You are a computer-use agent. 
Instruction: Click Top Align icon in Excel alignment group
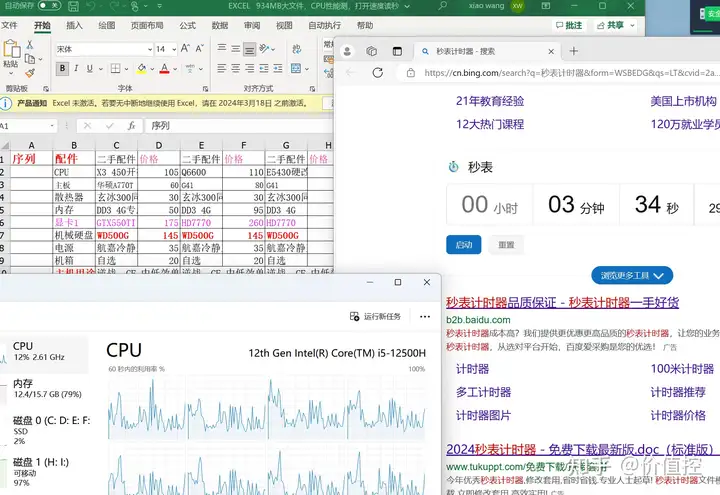click(222, 48)
